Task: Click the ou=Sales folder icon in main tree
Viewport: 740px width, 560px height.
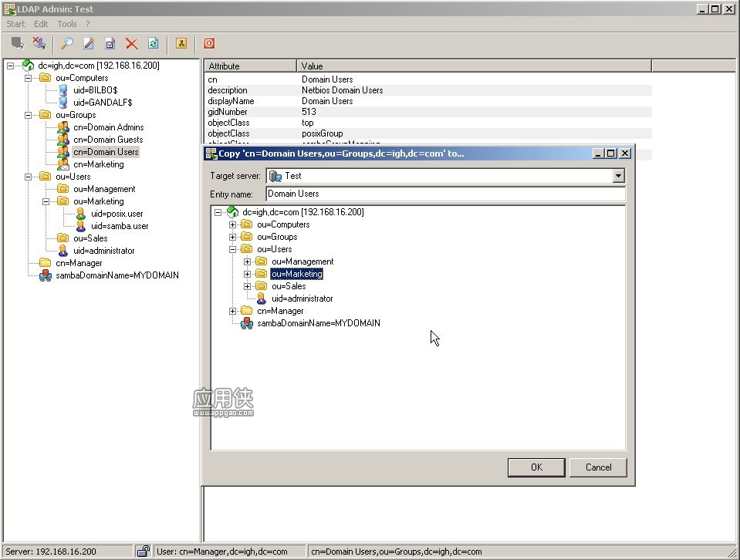Action: tap(63, 238)
